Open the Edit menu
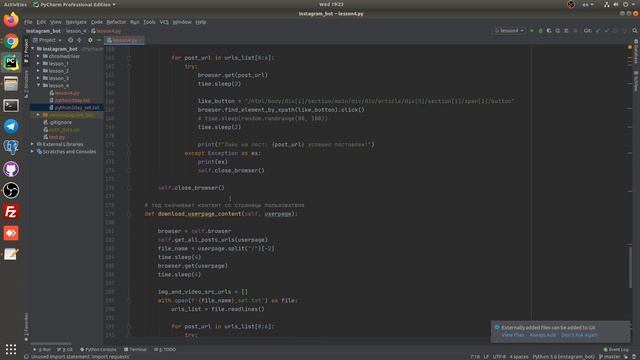640x360 pixels. [x=41, y=22]
